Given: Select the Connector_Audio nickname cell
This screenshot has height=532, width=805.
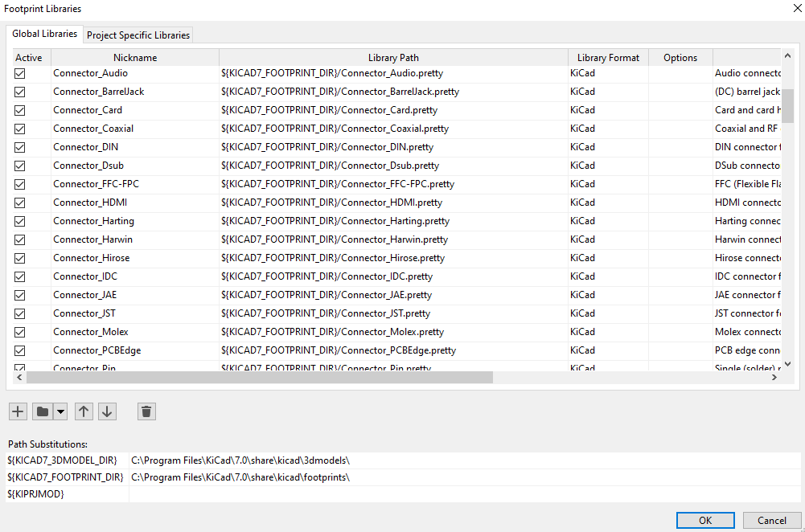Looking at the screenshot, I should point(135,73).
